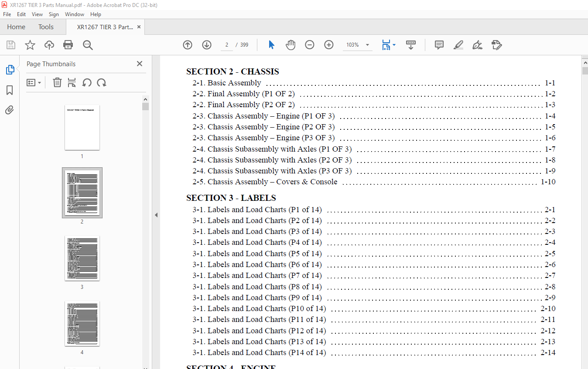Open the Edit menu
588x369 pixels.
[21, 14]
